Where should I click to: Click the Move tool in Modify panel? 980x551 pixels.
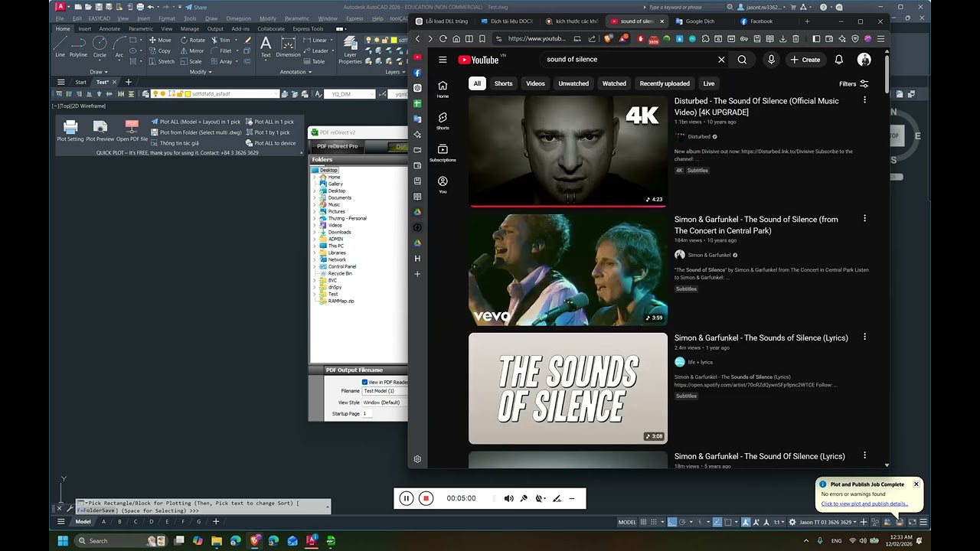point(159,40)
